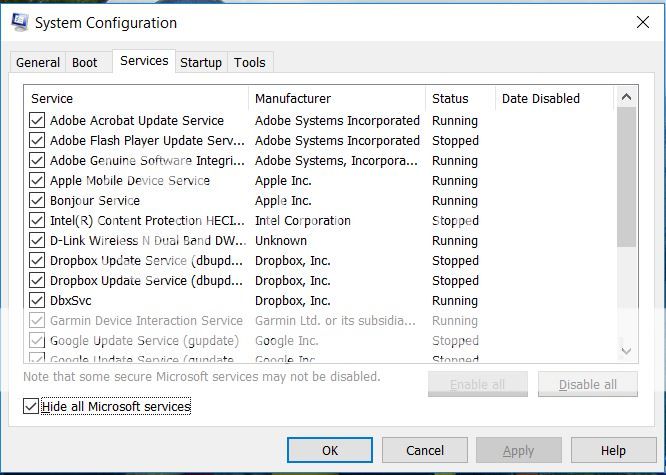This screenshot has width=666, height=475.
Task: Click the Enable all button
Action: 477,385
